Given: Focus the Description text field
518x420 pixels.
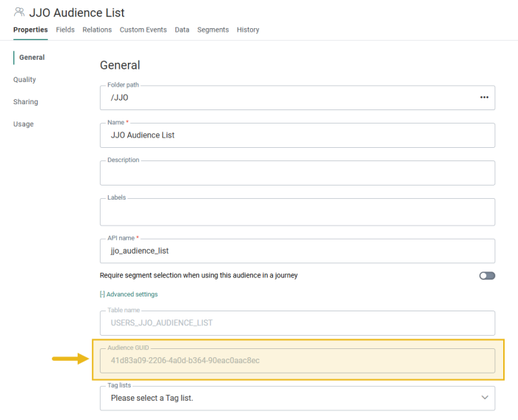Looking at the screenshot, I should 296,173.
